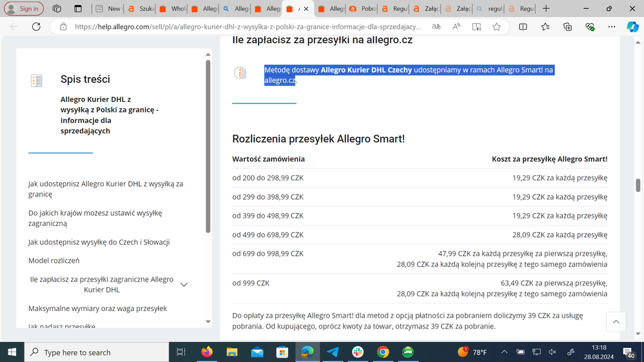The height and width of the screenshot is (362, 644).
Task: Open Telegram from taskbar
Action: (x=333, y=352)
